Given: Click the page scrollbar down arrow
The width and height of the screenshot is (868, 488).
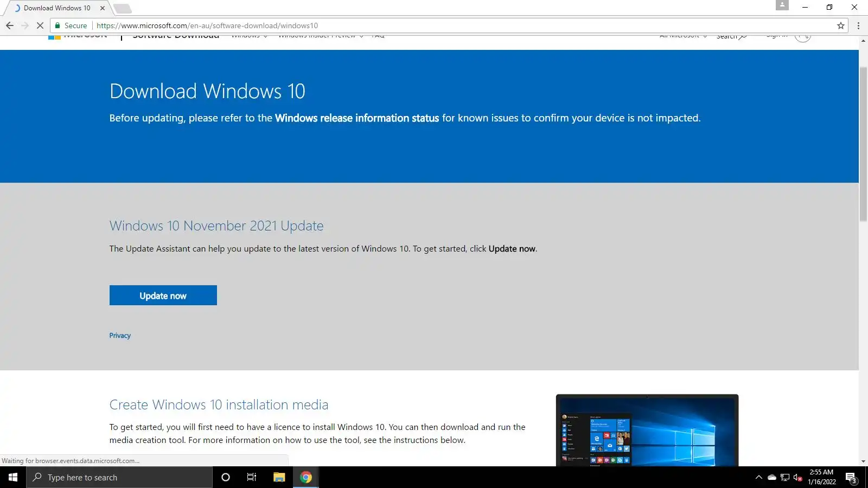Looking at the screenshot, I should point(863,461).
